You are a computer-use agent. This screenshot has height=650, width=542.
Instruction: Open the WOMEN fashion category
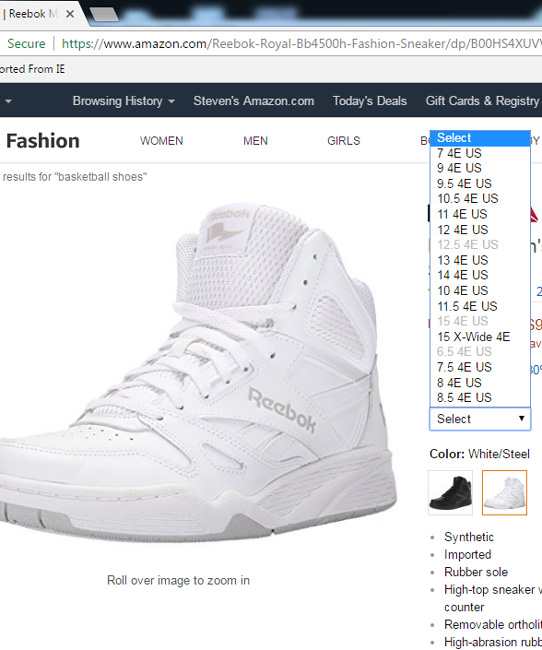coord(161,141)
